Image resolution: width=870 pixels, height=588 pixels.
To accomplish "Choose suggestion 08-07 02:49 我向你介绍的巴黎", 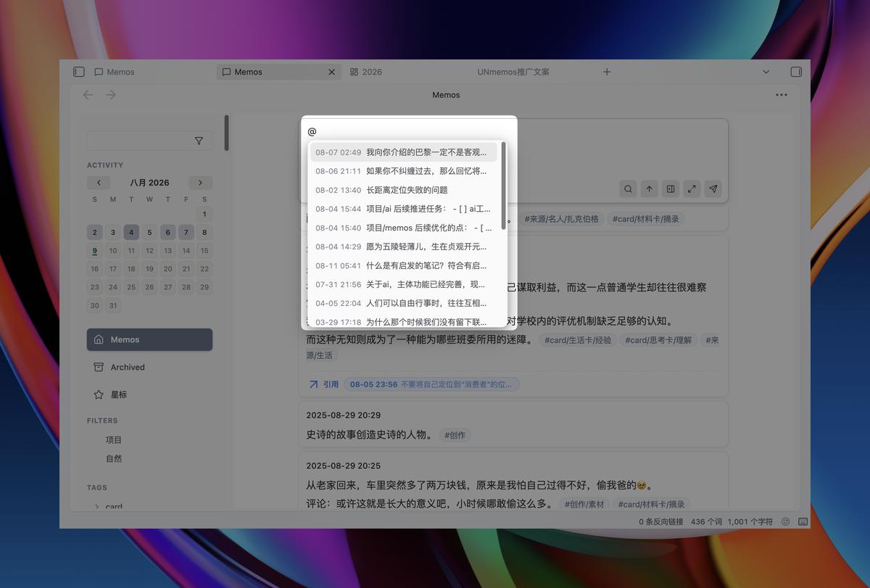I will tap(403, 152).
